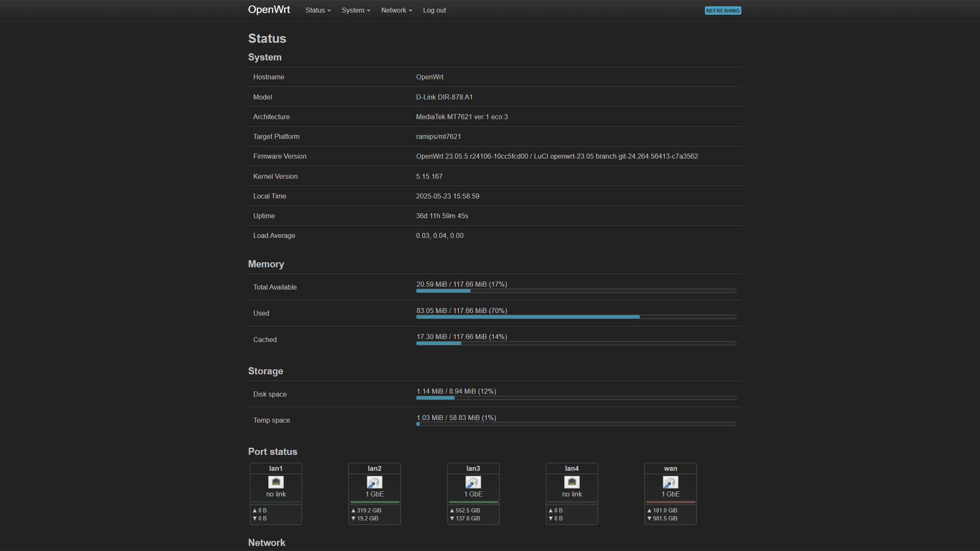Click the Cached memory progress bar

click(x=576, y=343)
